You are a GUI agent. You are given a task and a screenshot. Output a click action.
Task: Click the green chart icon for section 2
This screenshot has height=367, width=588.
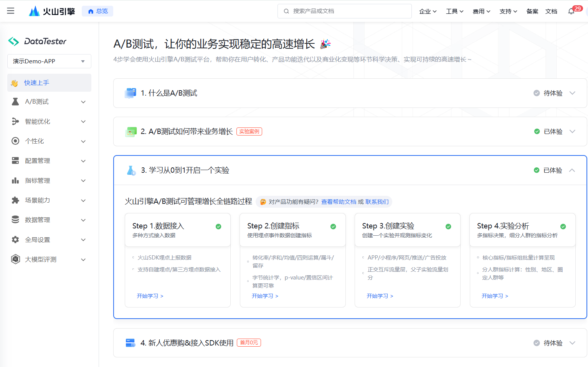131,132
